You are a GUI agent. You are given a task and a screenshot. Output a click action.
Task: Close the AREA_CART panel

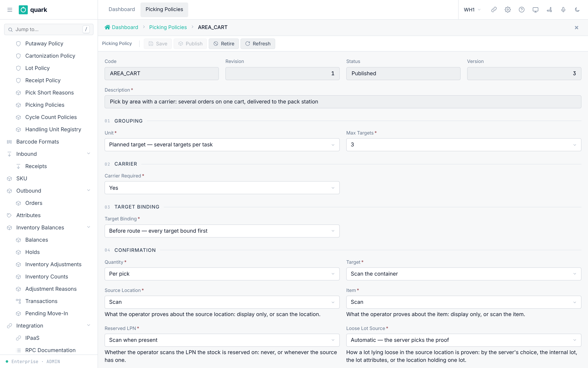576,28
